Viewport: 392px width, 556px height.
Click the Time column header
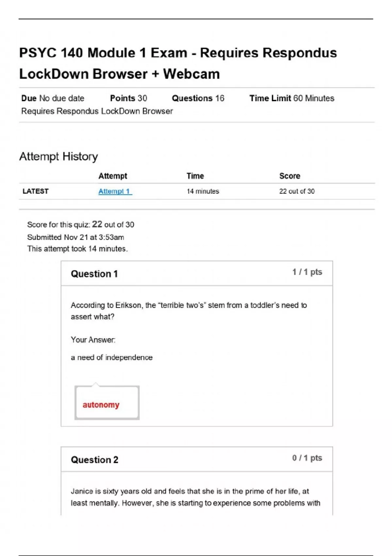click(195, 176)
